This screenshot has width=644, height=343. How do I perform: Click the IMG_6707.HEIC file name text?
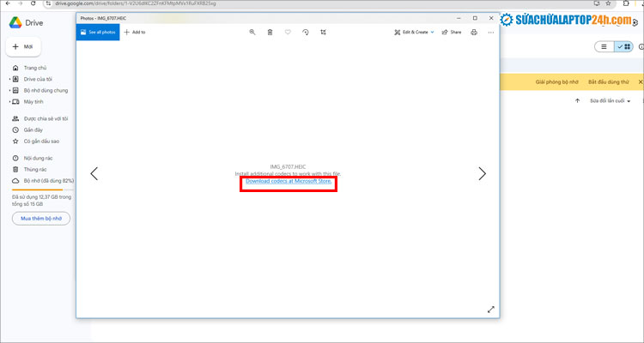point(288,167)
